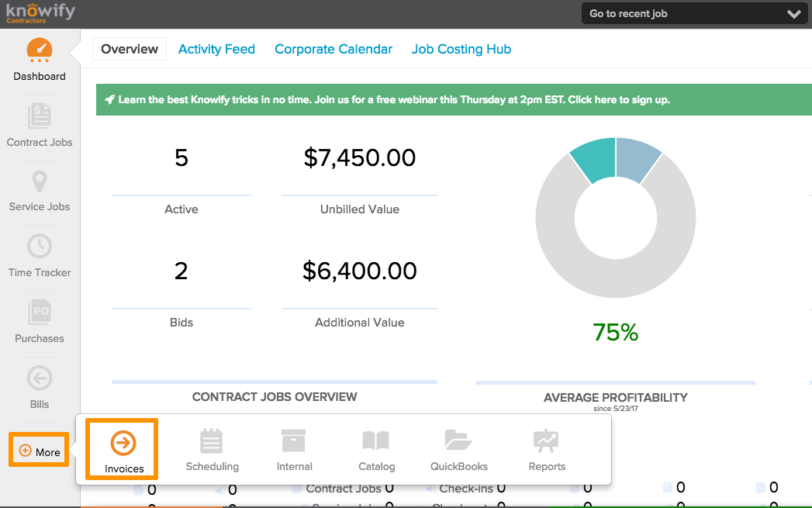Click the light blue donut chart segment
Viewport: 812px width, 508px height.
click(637, 158)
